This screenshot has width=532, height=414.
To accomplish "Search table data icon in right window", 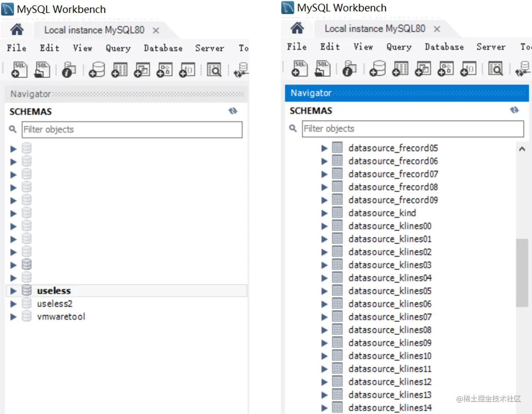I will click(495, 68).
